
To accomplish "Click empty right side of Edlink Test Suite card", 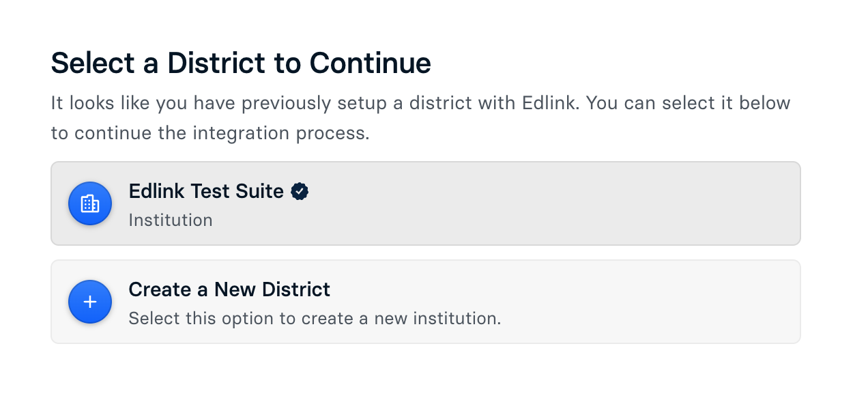I will pyautogui.click(x=614, y=203).
